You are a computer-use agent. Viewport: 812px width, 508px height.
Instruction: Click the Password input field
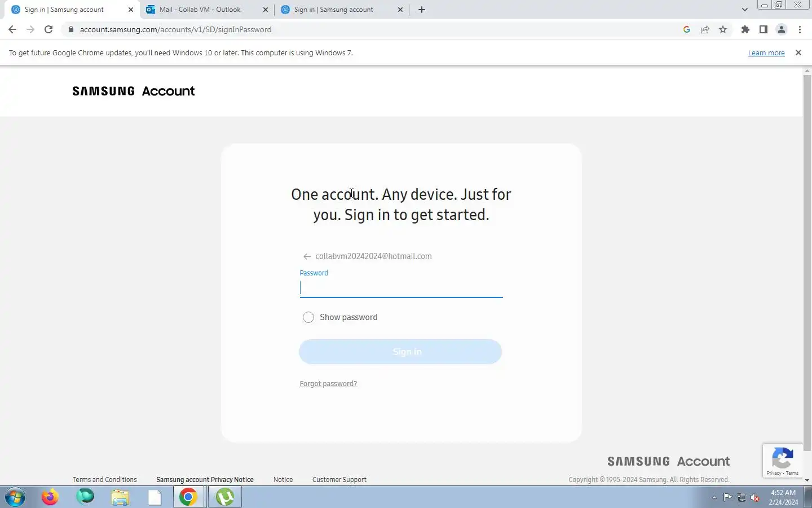point(401,288)
